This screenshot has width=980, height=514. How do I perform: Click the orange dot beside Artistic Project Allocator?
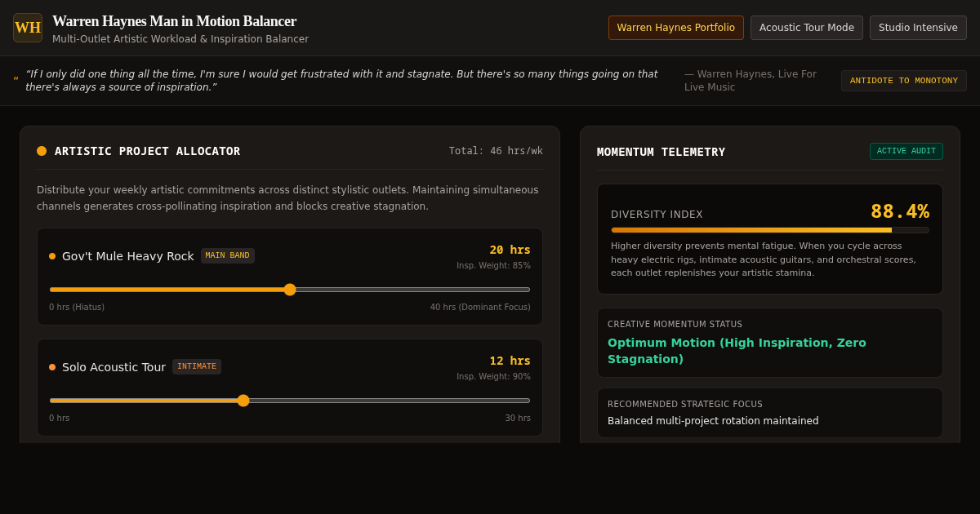coord(42,151)
